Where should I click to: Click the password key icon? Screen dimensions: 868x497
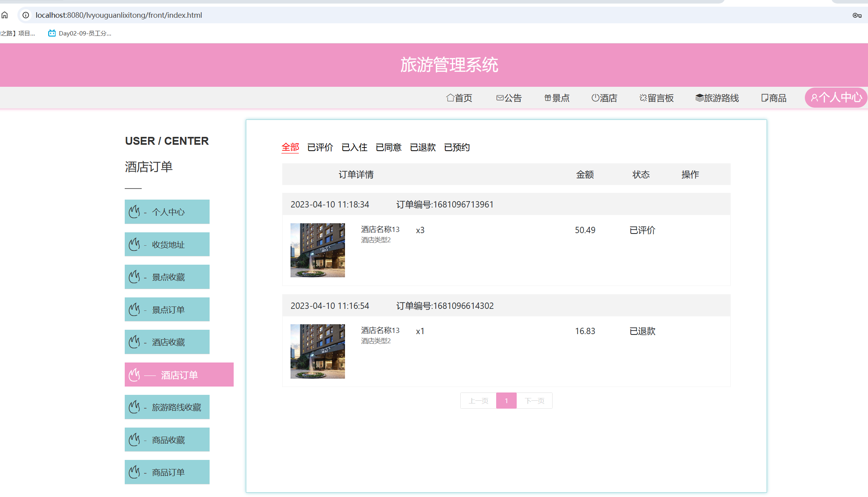pyautogui.click(x=857, y=15)
